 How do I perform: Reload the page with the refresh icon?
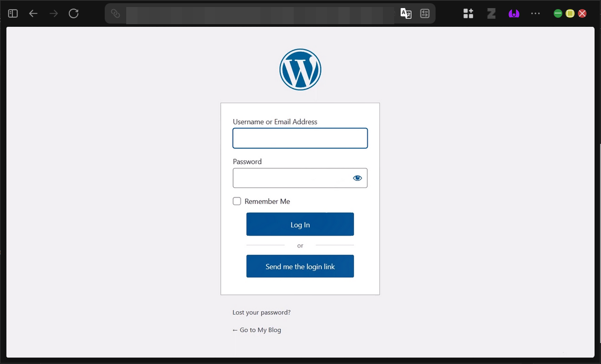click(x=74, y=13)
